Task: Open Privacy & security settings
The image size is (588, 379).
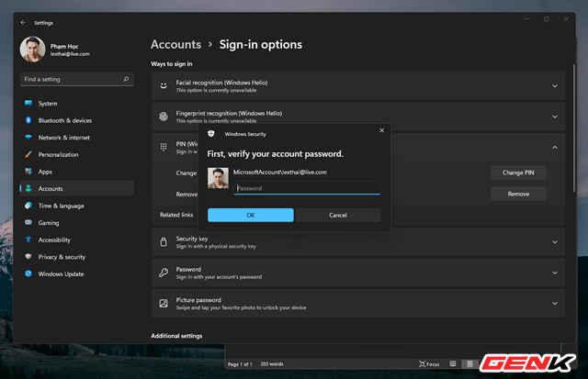Action: 77,257
